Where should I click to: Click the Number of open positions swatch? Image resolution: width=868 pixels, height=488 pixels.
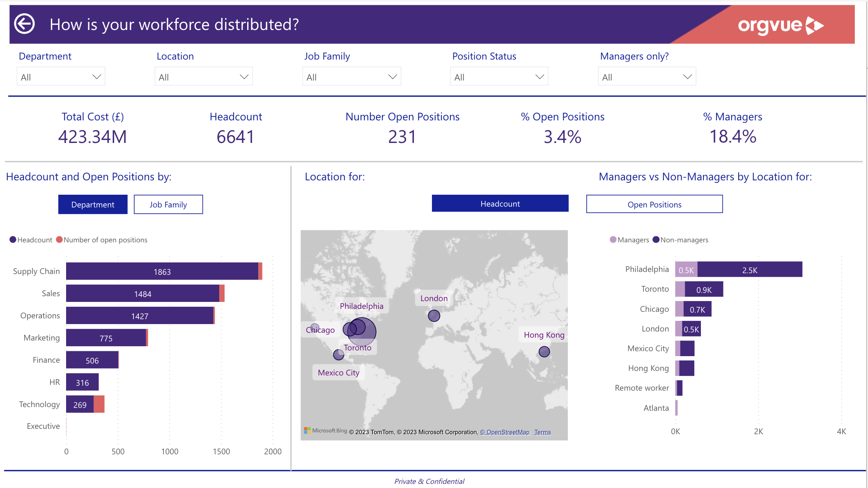coord(59,239)
